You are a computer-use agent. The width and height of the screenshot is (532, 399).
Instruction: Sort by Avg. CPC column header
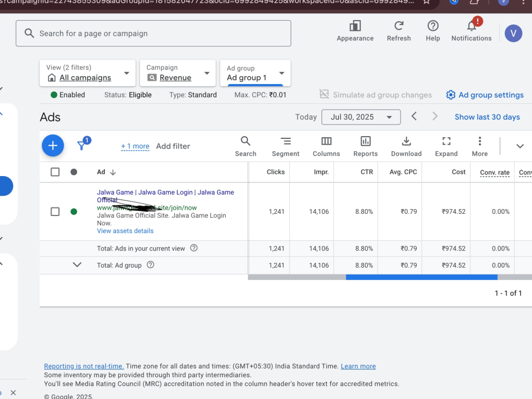tap(403, 172)
